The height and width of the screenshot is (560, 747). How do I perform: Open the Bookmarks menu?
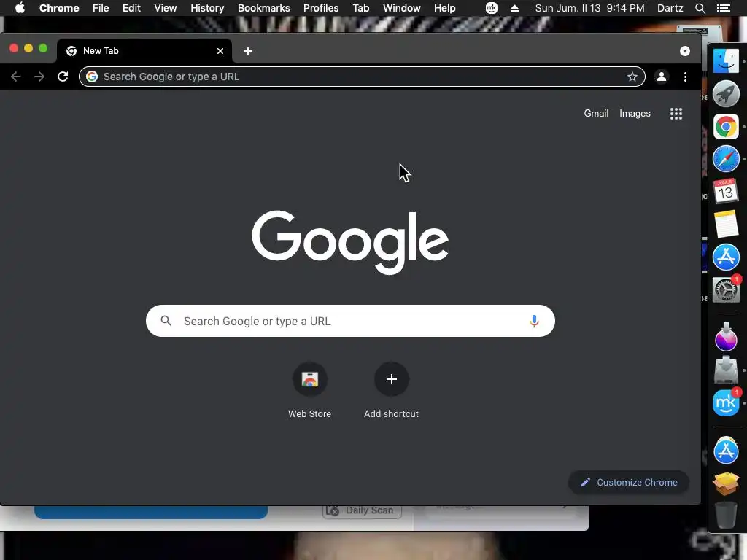click(x=264, y=8)
